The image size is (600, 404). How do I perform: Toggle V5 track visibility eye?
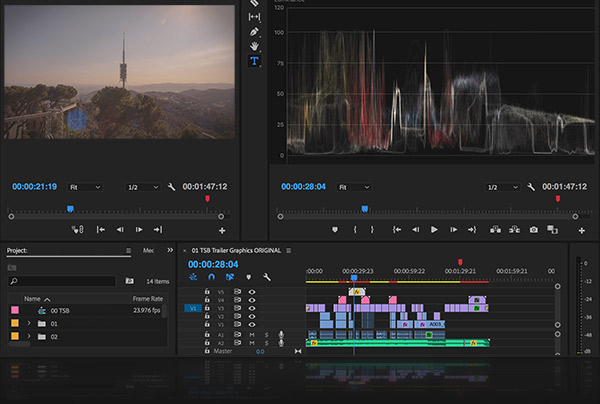[252, 291]
